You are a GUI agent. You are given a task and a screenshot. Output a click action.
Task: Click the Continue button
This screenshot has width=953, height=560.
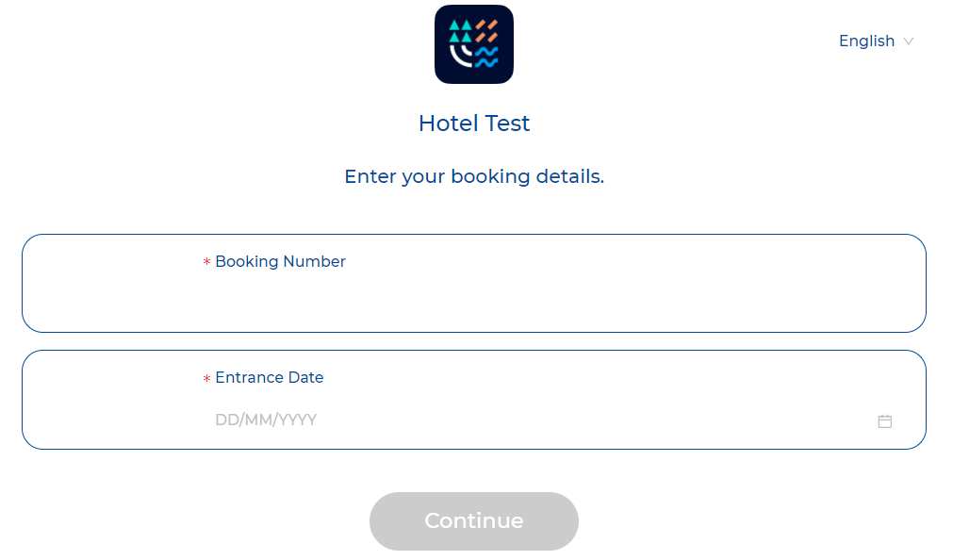coord(473,521)
